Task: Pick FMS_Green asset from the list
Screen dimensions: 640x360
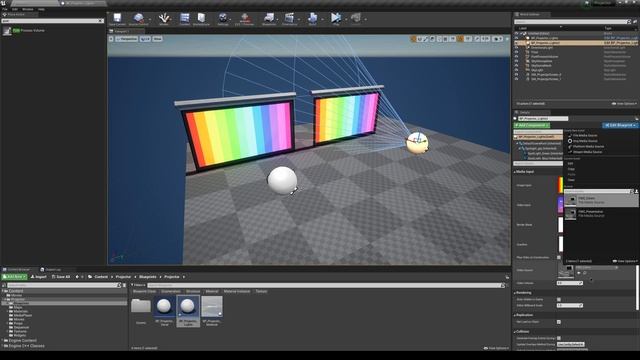Action: coord(601,200)
